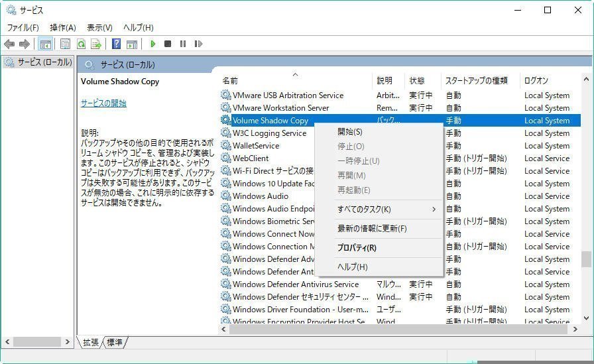Click the Restart Service toolbar icon

pos(198,44)
